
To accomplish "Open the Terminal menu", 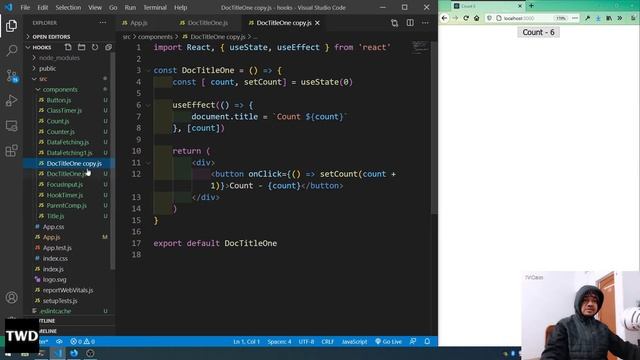I will click(155, 7).
